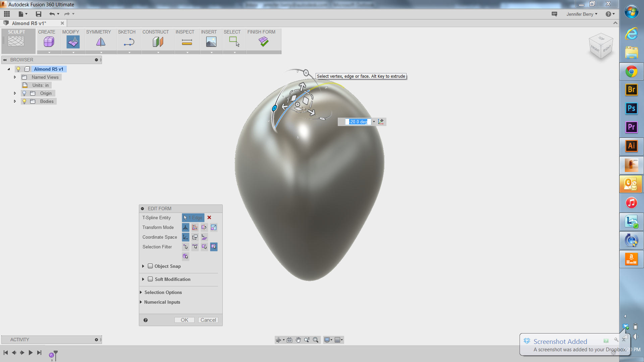Click the -20.0 deg angle input field
This screenshot has height=362, width=644.
coord(358,122)
